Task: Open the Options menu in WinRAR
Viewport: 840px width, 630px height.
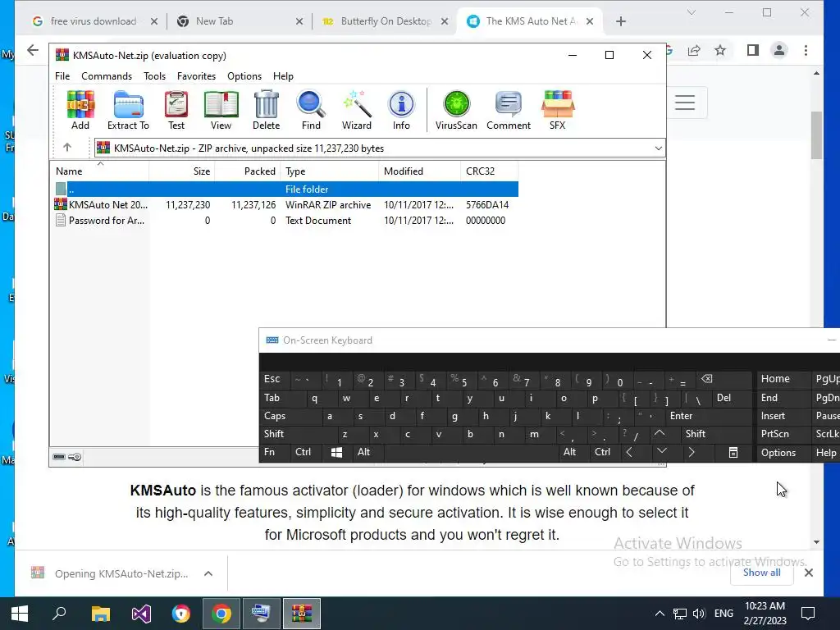Action: (x=244, y=76)
